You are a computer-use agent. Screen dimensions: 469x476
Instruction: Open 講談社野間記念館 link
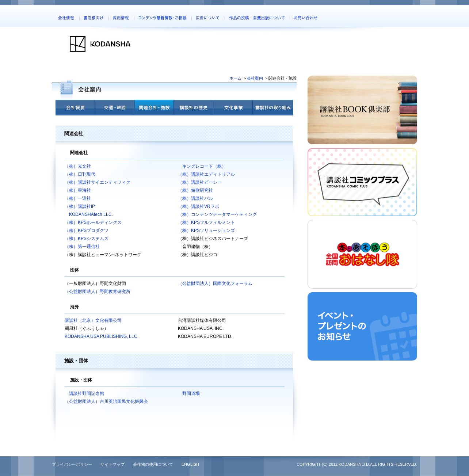click(x=87, y=393)
